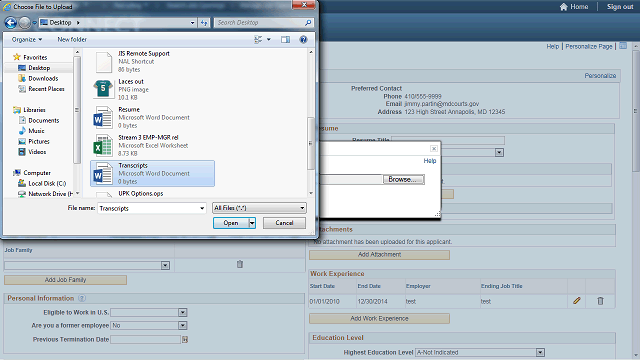Close the small upload popup X
The height and width of the screenshot is (360, 640).
(x=434, y=149)
